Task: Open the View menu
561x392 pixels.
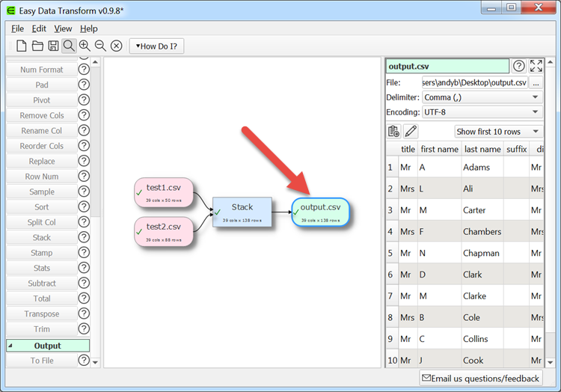Action: (x=63, y=28)
